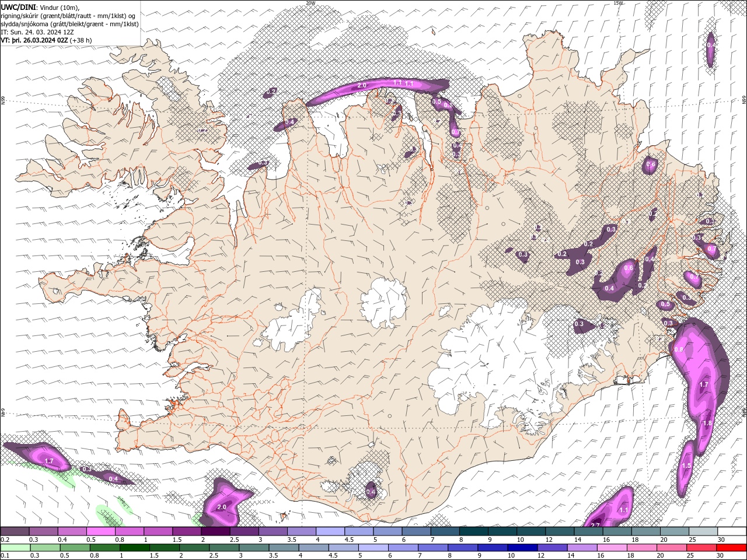747x560 pixels.
Task: Select the darkest purple 2–2.5 swatch in upper legend
Action: (x=215, y=531)
